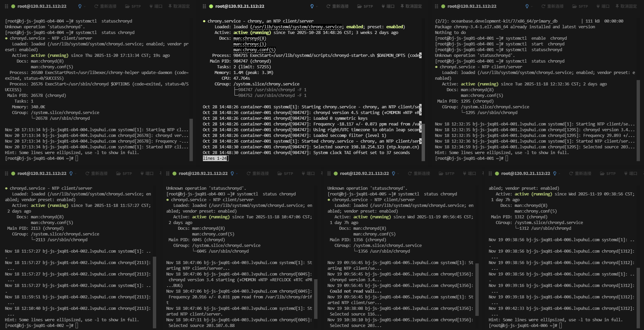Click Reconnect (重新连接) in the top-left pane
This screenshot has width=644, height=330.
105,6
